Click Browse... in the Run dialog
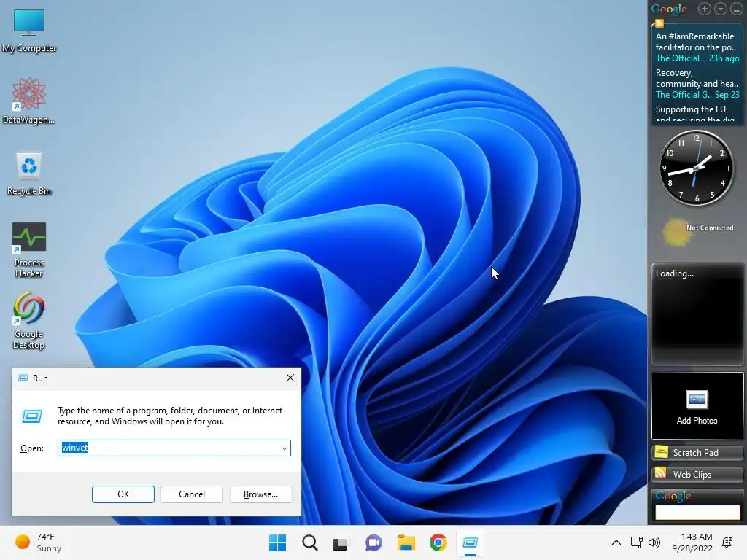 [260, 494]
